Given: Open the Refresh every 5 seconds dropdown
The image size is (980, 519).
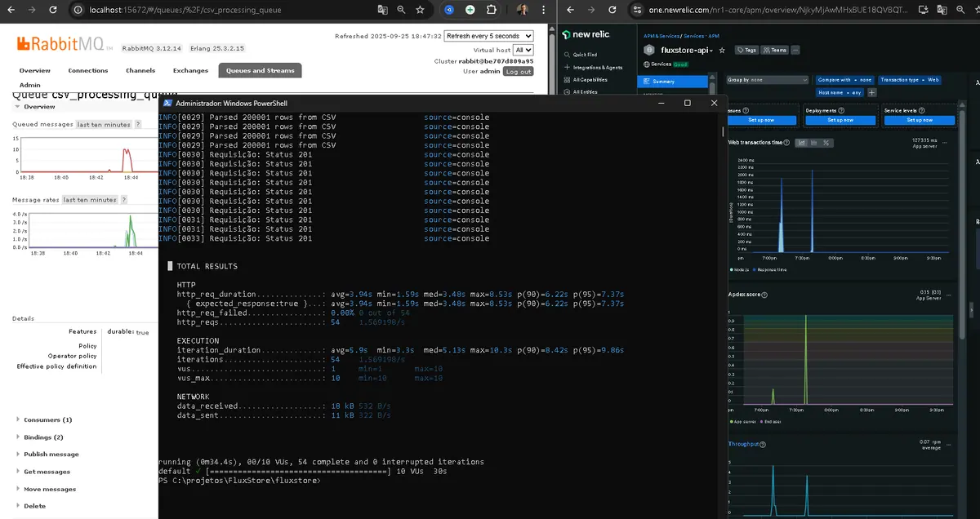Looking at the screenshot, I should click(489, 36).
